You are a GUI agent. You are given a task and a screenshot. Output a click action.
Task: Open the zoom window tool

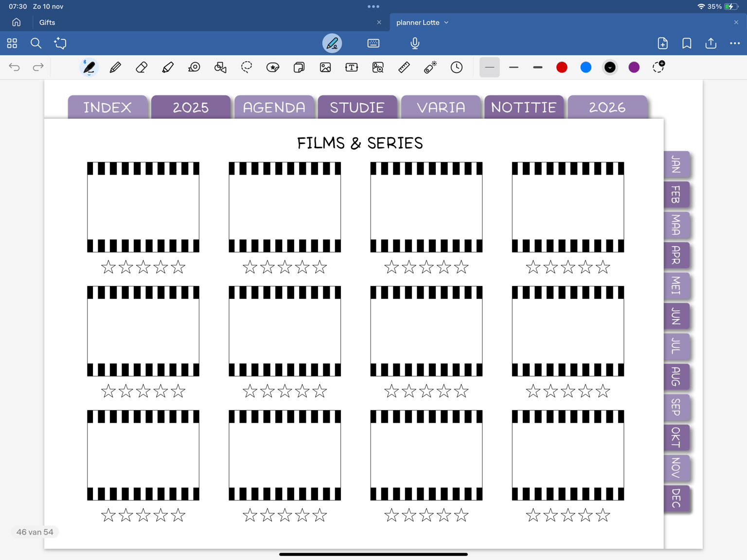378,67
